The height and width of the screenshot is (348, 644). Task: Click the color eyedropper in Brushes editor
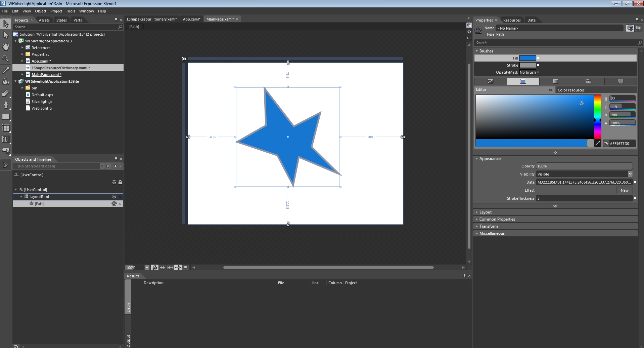pos(598,143)
